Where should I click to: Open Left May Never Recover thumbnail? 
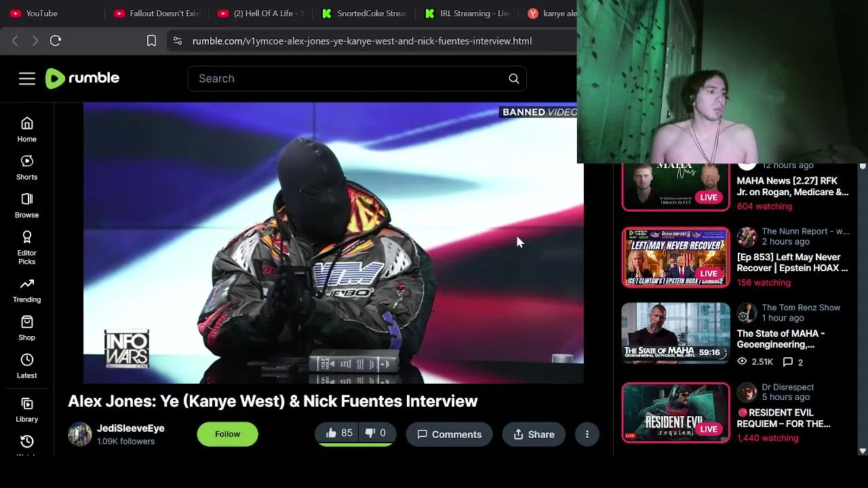point(676,258)
